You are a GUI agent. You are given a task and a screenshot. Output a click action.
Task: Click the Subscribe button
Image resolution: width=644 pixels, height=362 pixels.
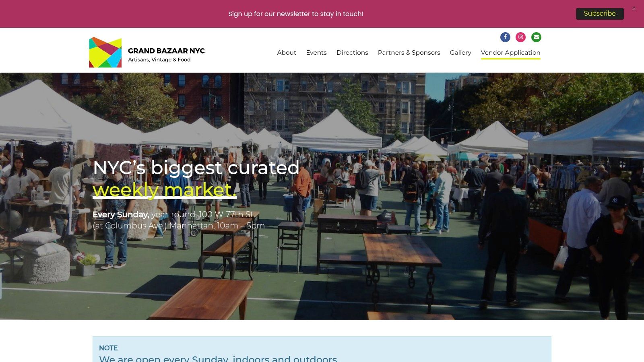coord(600,14)
